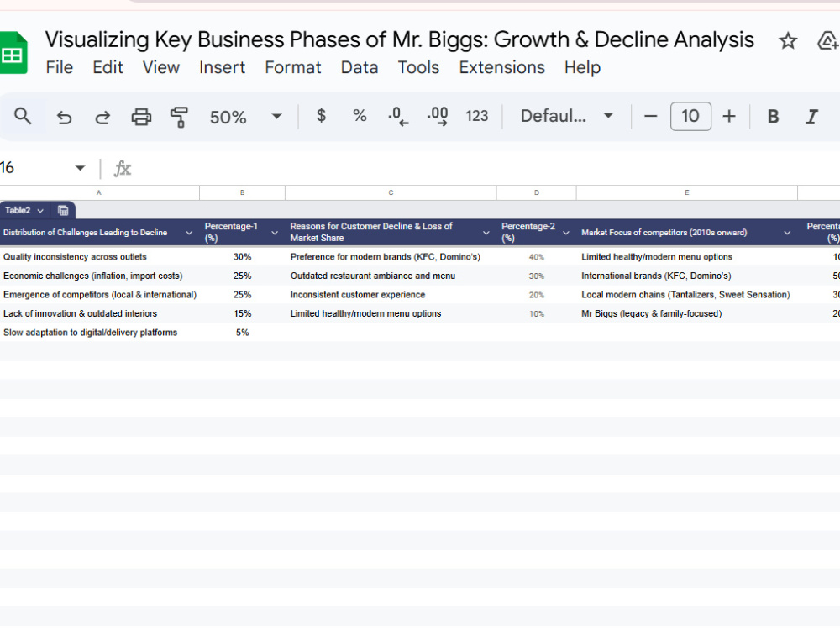The height and width of the screenshot is (630, 840).
Task: Select cell 'Slow adaptation to digital/delivery platforms'
Action: coord(100,333)
